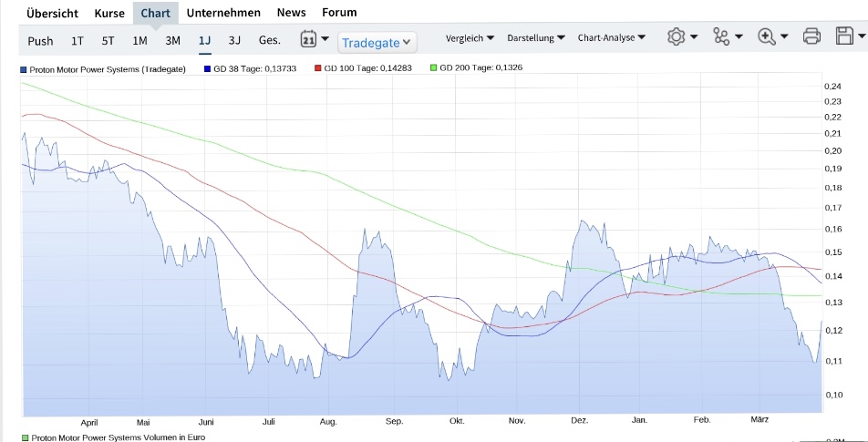Go to the Unternehmen tab
Screen dimensions: 868x442
pyautogui.click(x=223, y=13)
